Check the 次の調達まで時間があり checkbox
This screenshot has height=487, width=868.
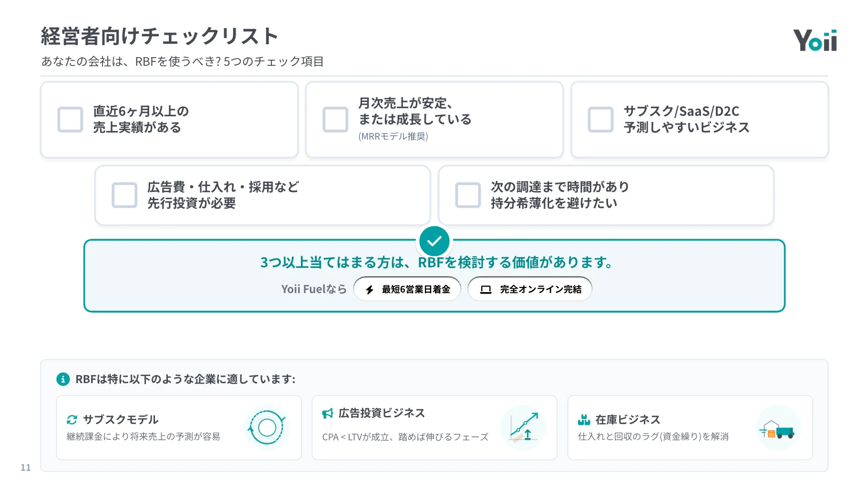click(x=468, y=195)
